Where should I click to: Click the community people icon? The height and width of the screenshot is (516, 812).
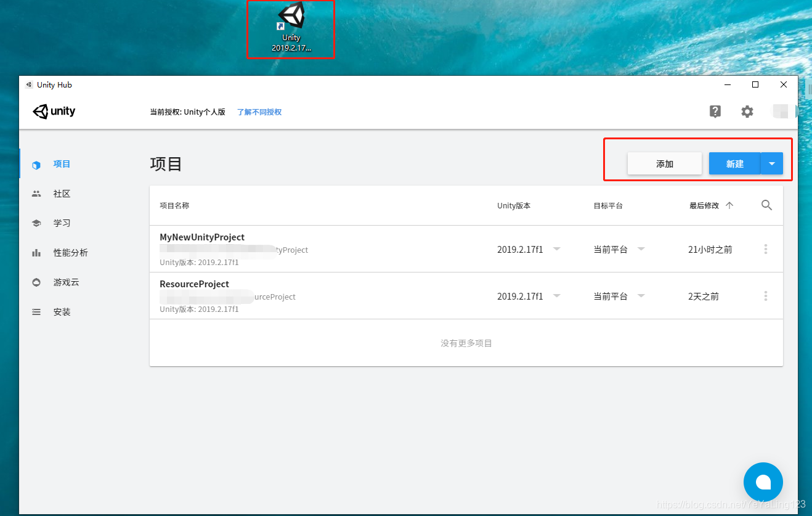(x=36, y=194)
